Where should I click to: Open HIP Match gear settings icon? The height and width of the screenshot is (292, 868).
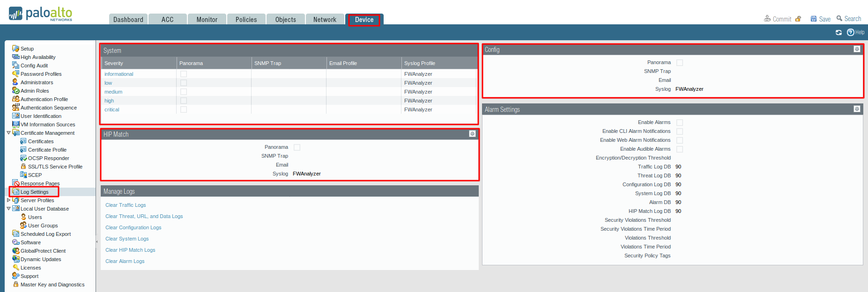click(472, 134)
